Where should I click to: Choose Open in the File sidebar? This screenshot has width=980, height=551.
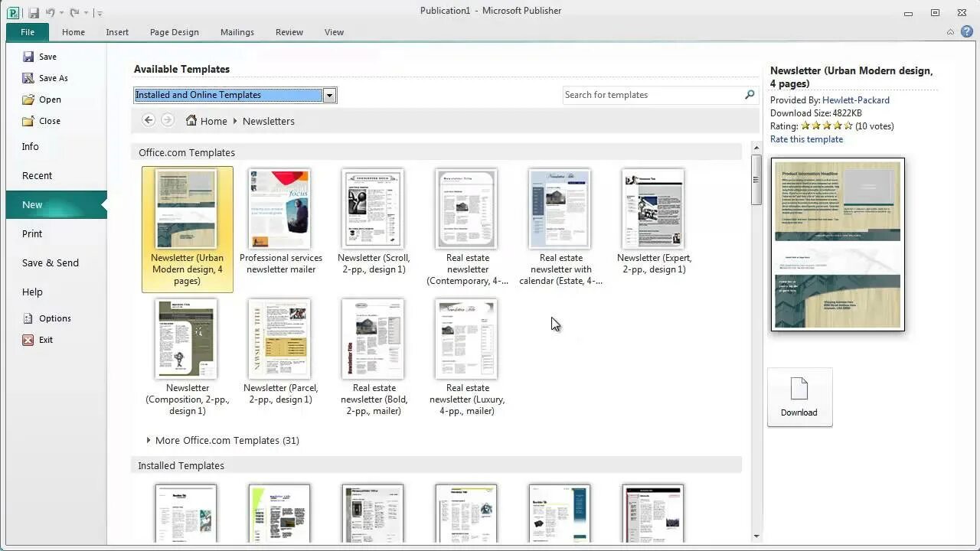coord(42,99)
